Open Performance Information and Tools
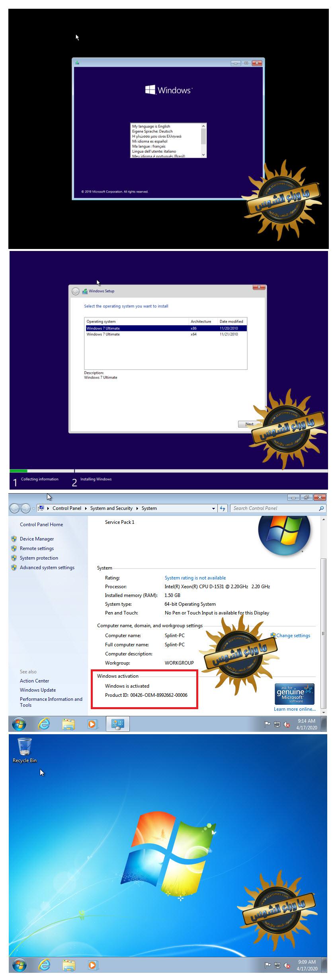The image size is (336, 980). [51, 702]
